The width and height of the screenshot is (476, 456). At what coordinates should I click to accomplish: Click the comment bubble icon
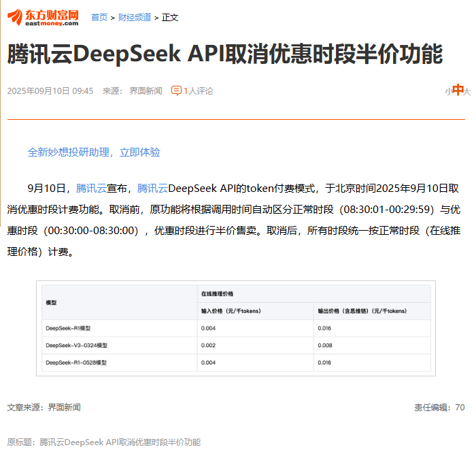click(176, 91)
